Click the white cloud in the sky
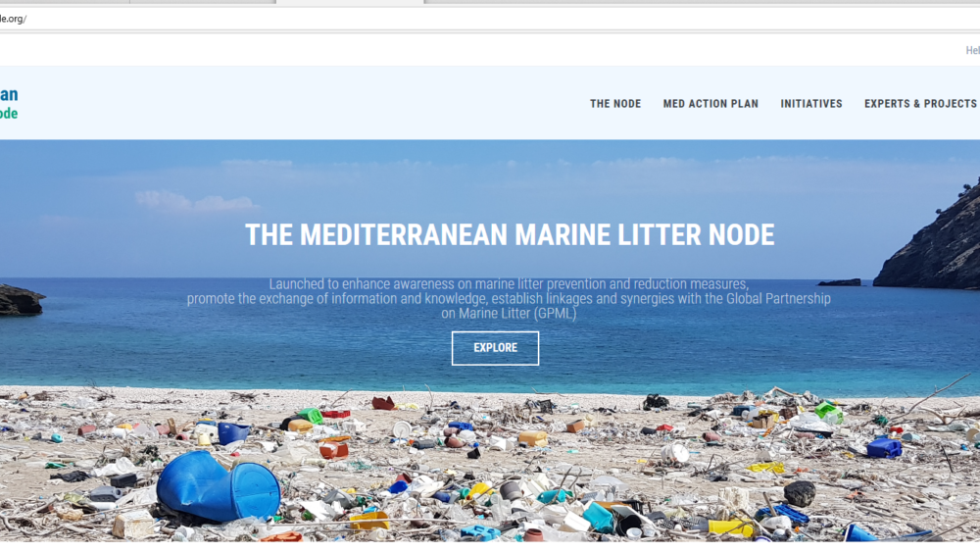 click(195, 201)
